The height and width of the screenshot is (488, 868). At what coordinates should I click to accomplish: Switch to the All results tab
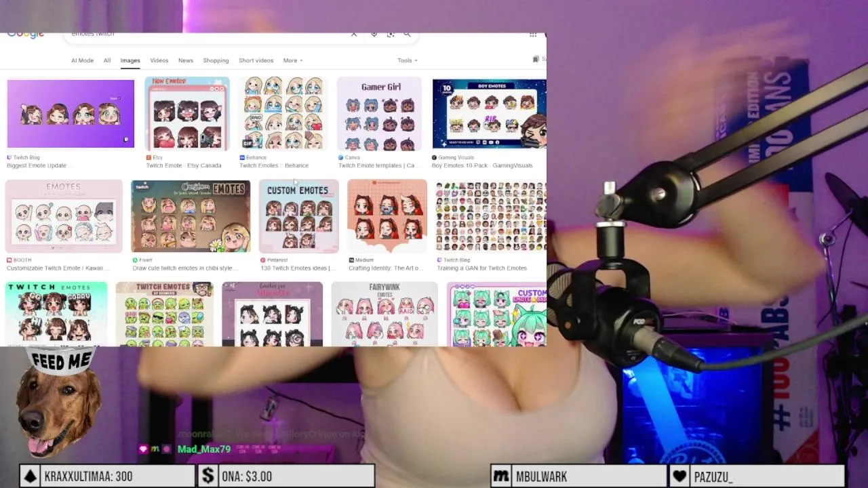point(107,60)
